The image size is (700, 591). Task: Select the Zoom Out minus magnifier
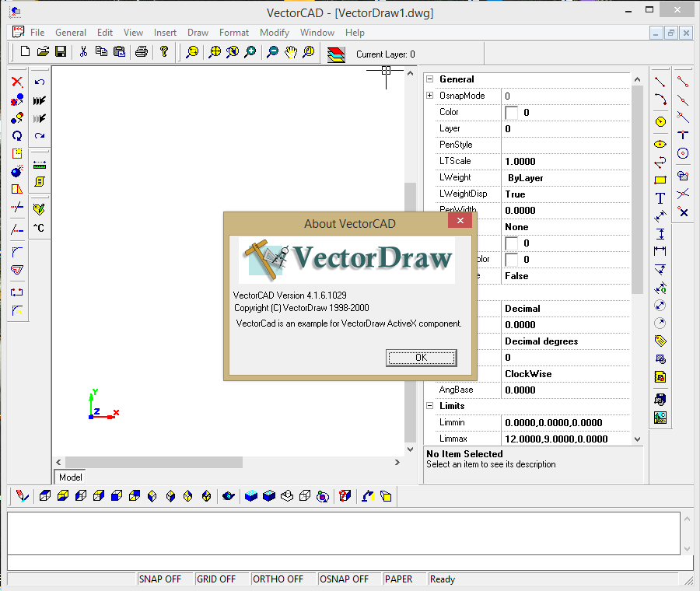click(x=272, y=52)
